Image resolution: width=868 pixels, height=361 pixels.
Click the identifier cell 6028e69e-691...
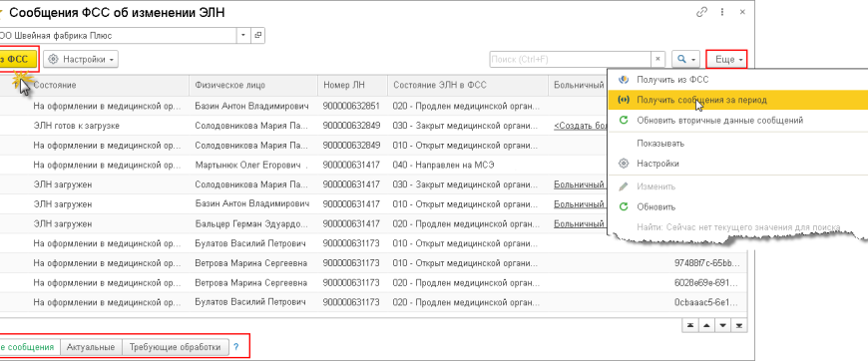[706, 283]
